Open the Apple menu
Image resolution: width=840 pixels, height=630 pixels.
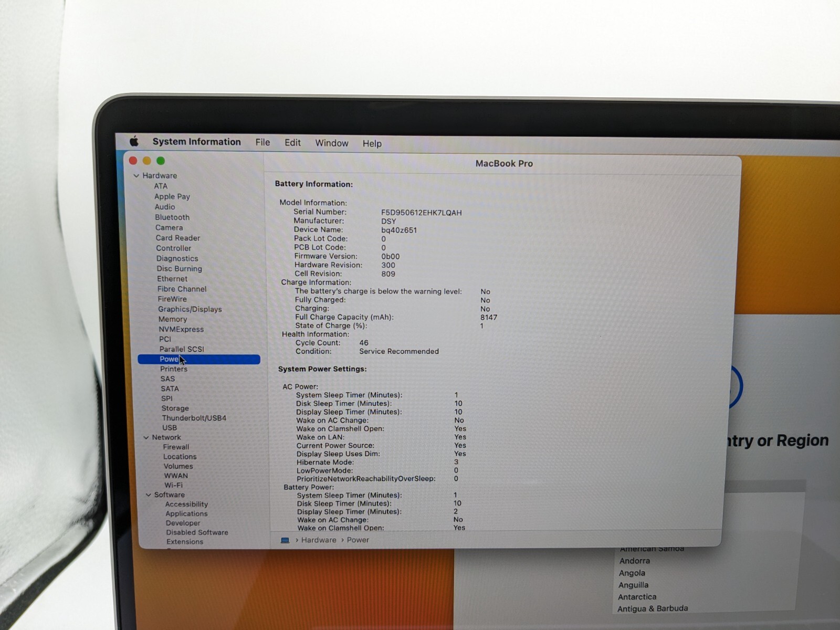pyautogui.click(x=134, y=141)
